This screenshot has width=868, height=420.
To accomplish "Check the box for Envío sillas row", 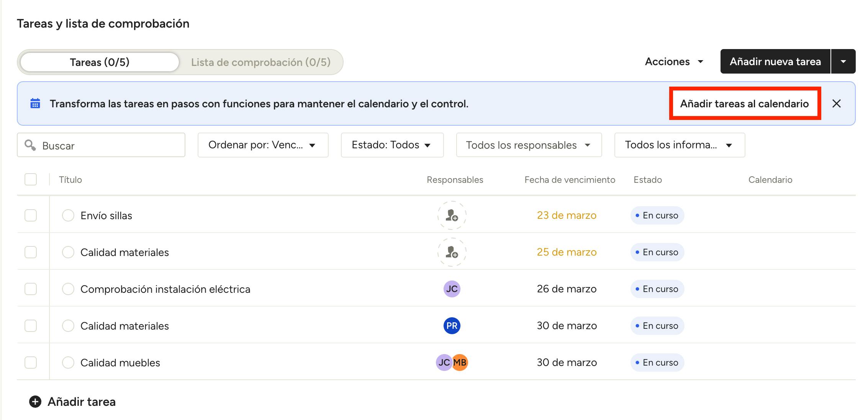I will [31, 215].
